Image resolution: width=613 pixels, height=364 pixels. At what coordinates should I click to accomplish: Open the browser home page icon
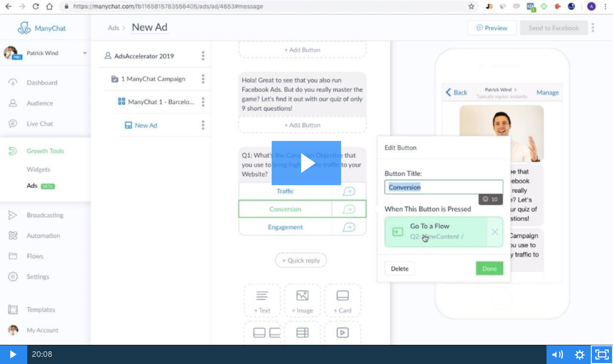coord(49,6)
